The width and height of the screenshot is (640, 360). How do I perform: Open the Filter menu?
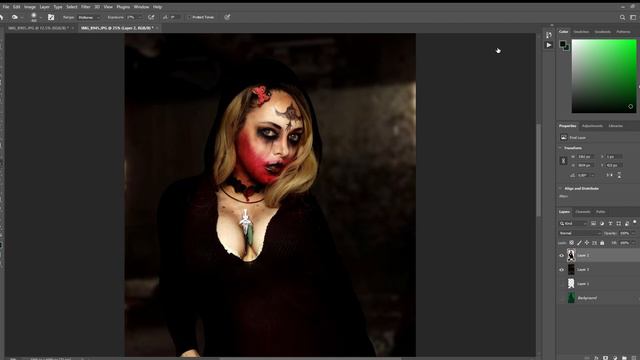[x=85, y=7]
